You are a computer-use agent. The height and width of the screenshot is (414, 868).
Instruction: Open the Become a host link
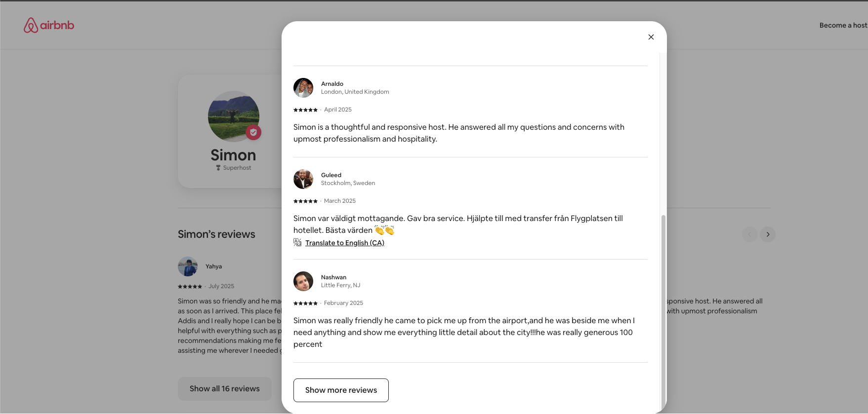coord(843,25)
